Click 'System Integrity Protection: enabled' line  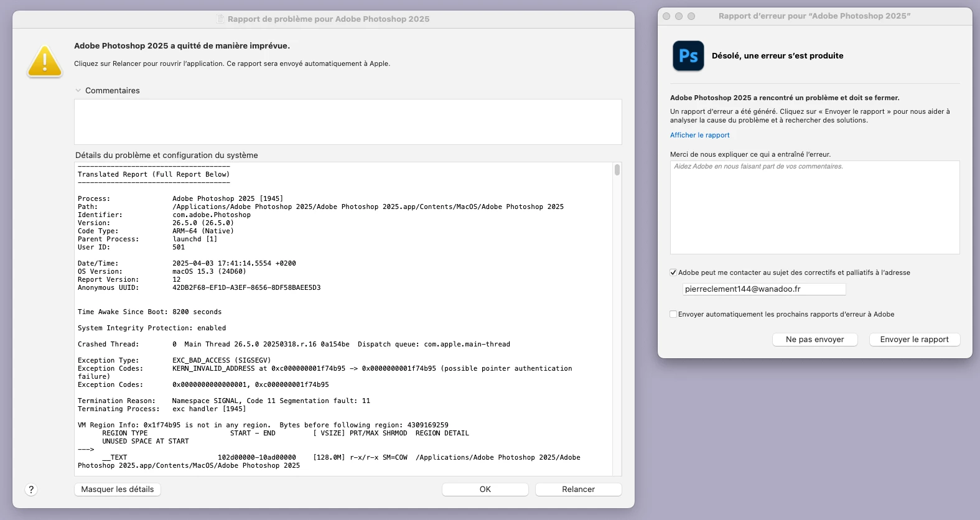[152, 328]
